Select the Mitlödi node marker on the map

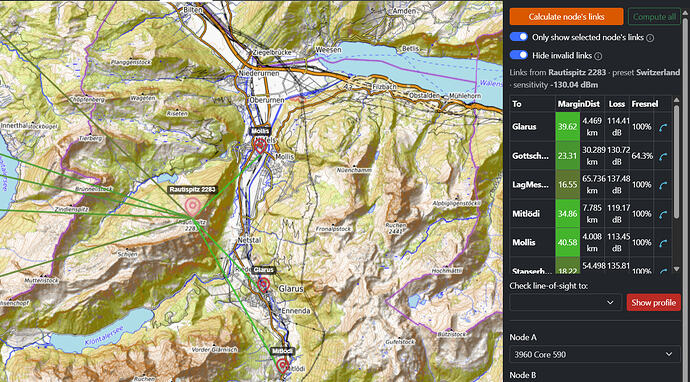click(282, 365)
